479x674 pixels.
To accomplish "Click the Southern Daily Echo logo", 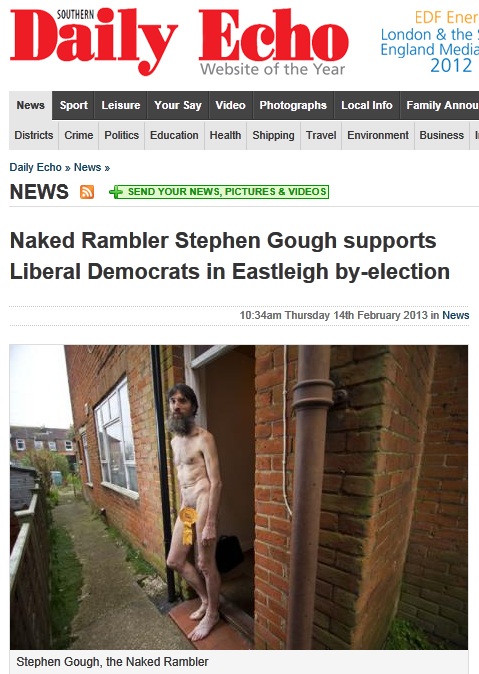I will (x=179, y=42).
